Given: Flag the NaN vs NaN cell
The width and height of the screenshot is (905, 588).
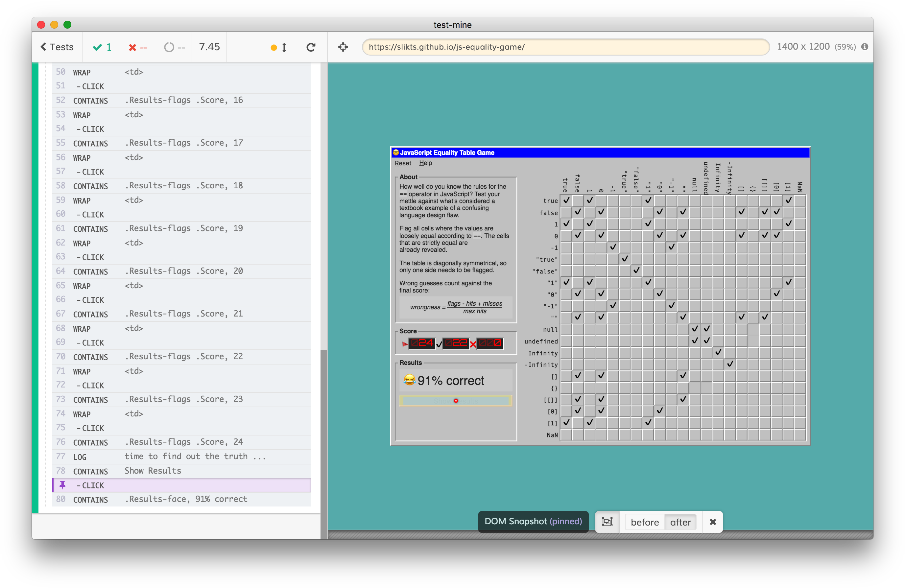Looking at the screenshot, I should [x=800, y=435].
